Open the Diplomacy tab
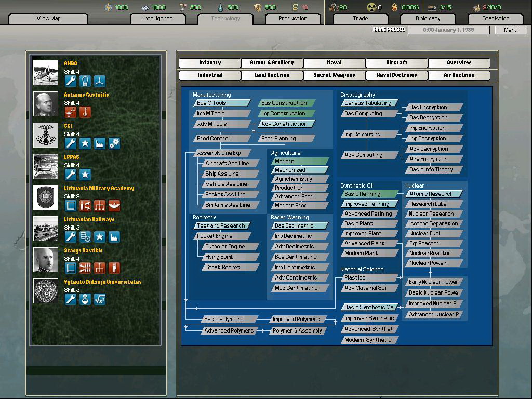532x399 pixels. point(428,19)
